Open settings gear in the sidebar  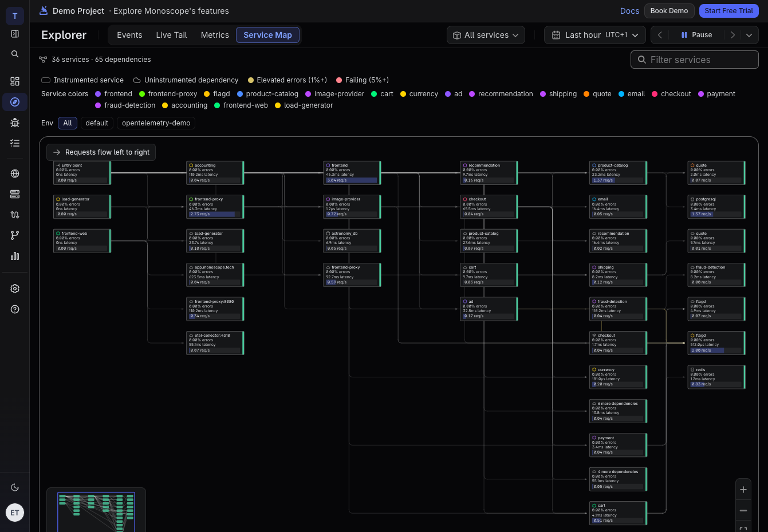coord(15,289)
